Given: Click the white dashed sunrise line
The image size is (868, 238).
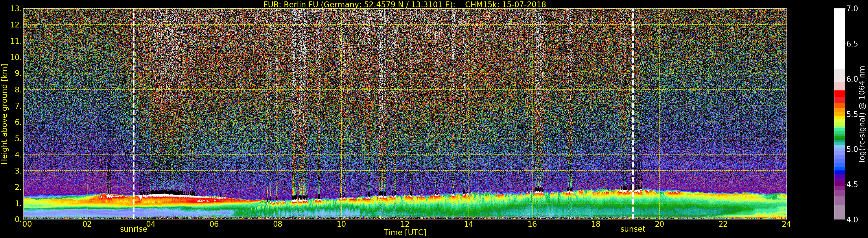Looking at the screenshot, I should point(134,114).
